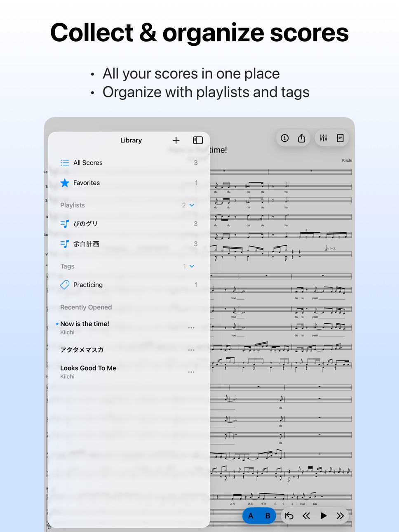
Task: Open more options for アタタメマスカ
Action: [191, 350]
